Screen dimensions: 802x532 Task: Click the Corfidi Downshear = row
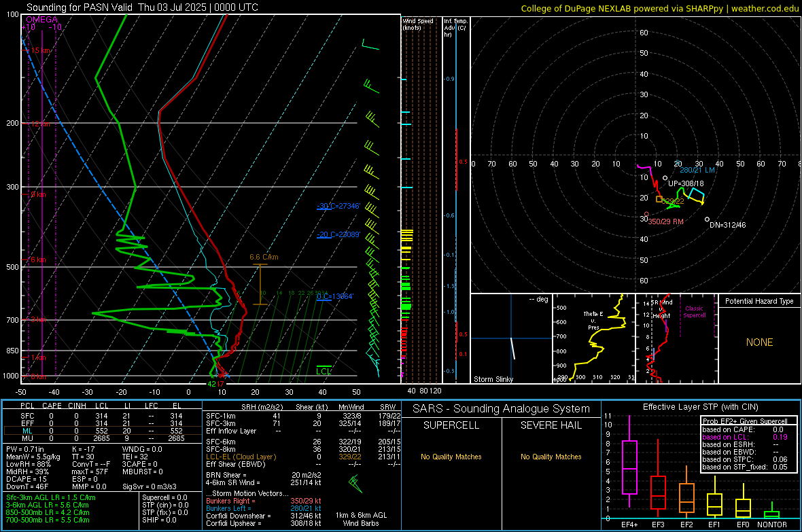pos(264,516)
